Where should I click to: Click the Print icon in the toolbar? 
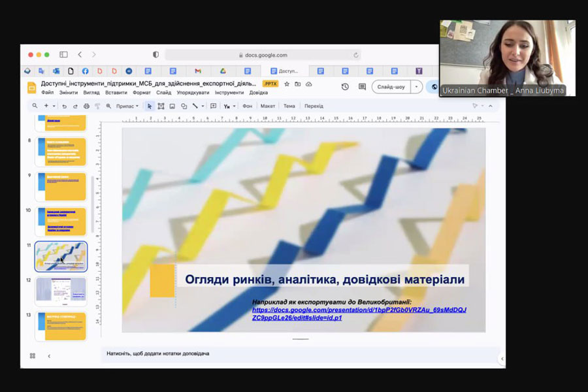pos(86,106)
